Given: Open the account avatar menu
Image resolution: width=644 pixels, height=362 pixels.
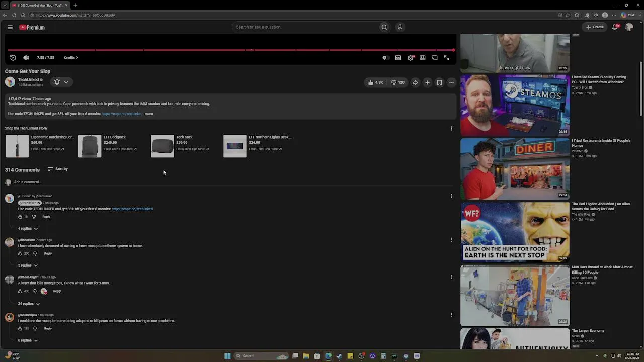Looking at the screenshot, I should (x=629, y=27).
